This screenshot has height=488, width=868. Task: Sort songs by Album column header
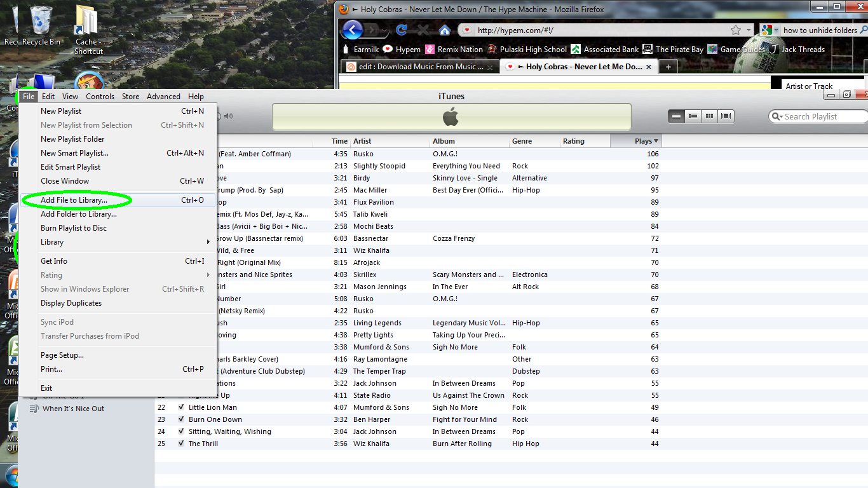470,141
